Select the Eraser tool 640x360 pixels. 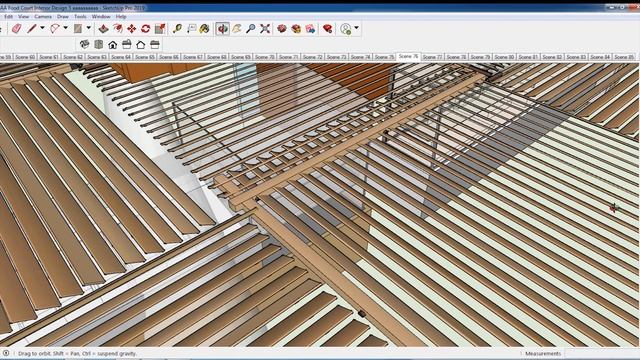coord(16,29)
